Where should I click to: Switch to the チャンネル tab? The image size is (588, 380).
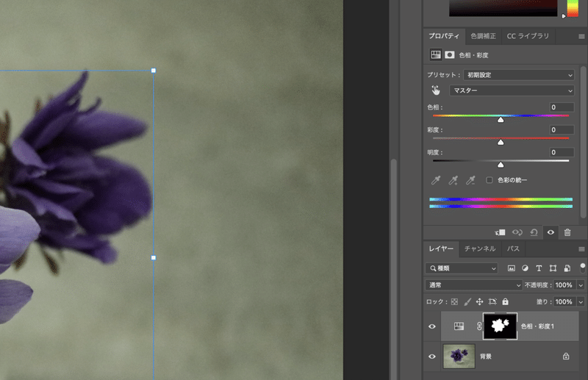click(480, 248)
